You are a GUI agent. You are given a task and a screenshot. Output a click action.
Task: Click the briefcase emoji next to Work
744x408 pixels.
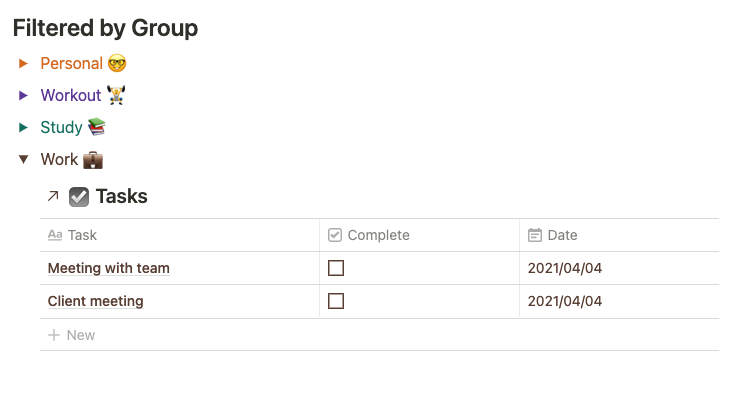point(92,160)
